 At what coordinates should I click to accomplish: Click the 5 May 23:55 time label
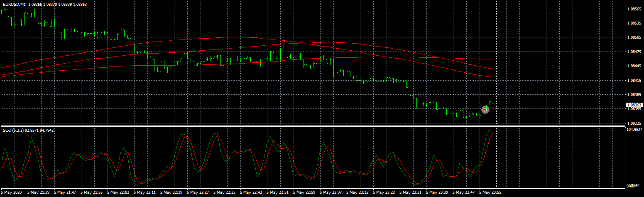click(490, 192)
